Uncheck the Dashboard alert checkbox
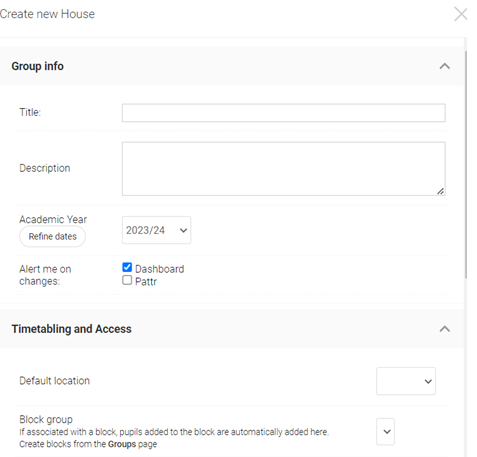This screenshot has width=477, height=457. pos(127,267)
